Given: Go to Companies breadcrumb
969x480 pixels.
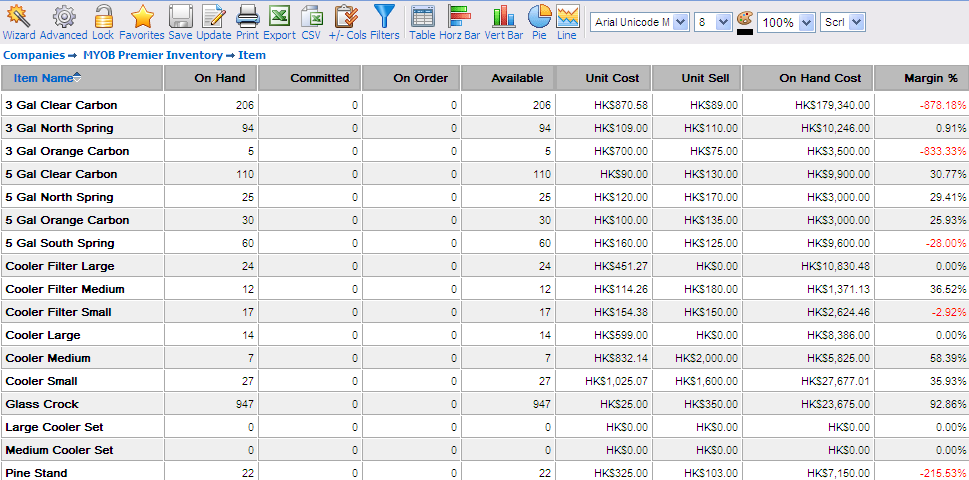Looking at the screenshot, I should pyautogui.click(x=33, y=55).
